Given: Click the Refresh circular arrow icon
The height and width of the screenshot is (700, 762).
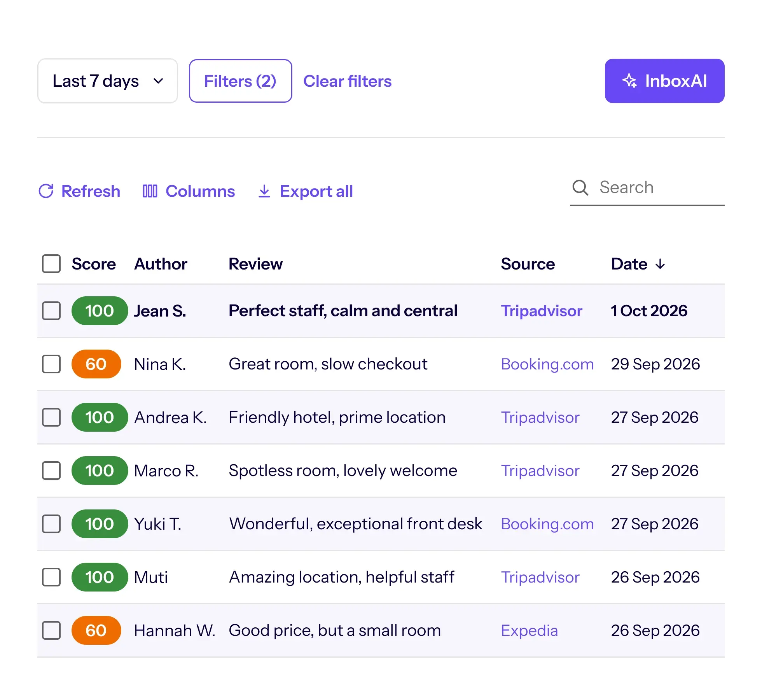Looking at the screenshot, I should pyautogui.click(x=46, y=191).
